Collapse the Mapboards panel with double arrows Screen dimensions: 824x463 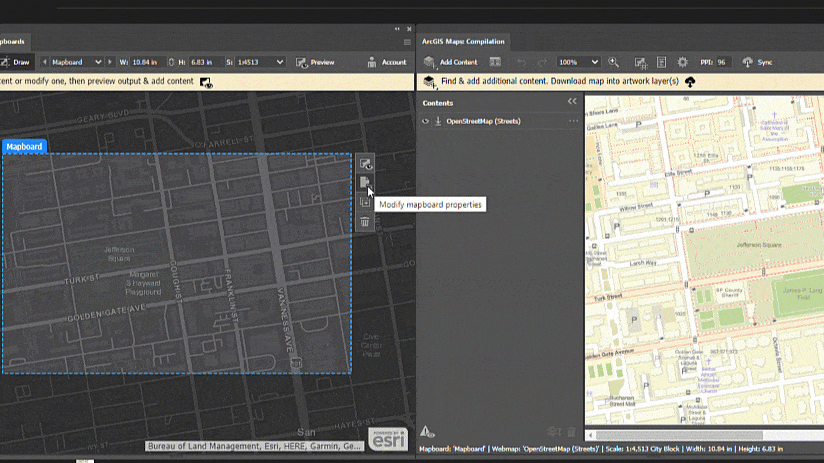[397, 29]
